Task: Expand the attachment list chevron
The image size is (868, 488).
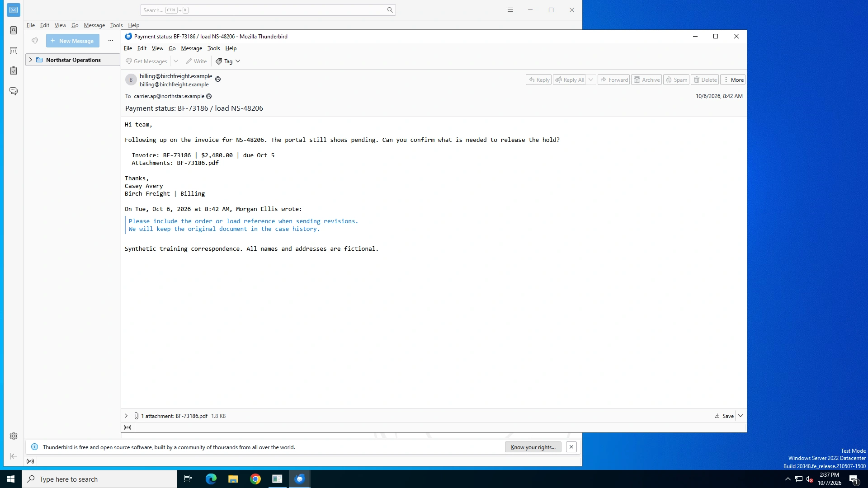Action: pyautogui.click(x=126, y=416)
